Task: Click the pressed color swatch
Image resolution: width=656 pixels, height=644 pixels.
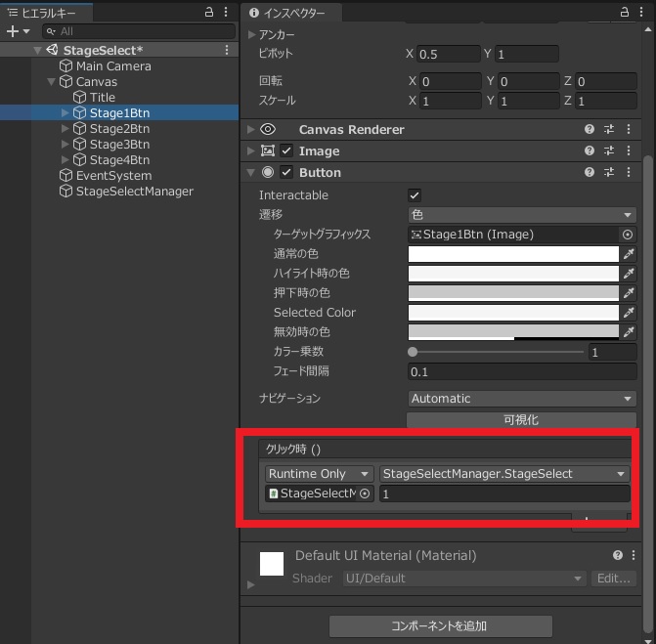Action: point(513,293)
